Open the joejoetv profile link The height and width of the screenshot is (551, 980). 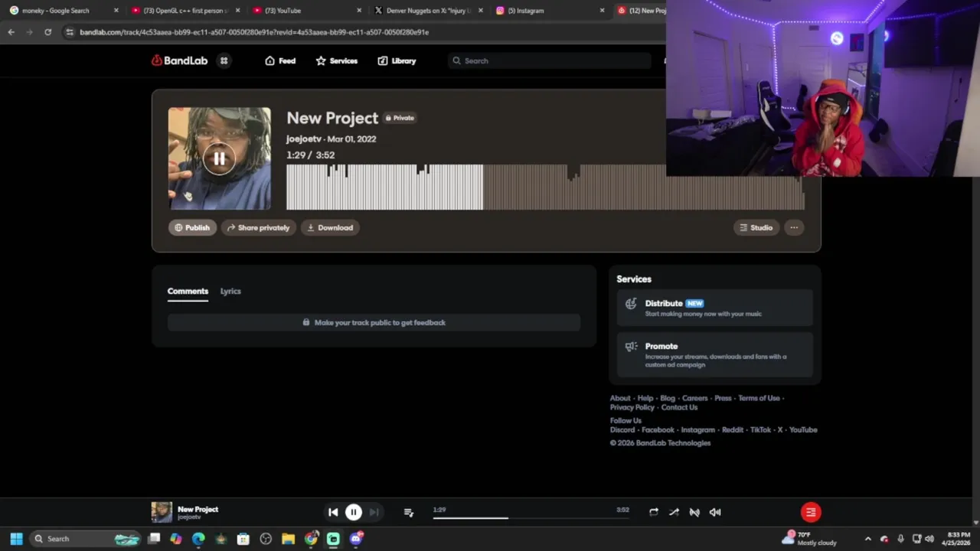tap(304, 139)
